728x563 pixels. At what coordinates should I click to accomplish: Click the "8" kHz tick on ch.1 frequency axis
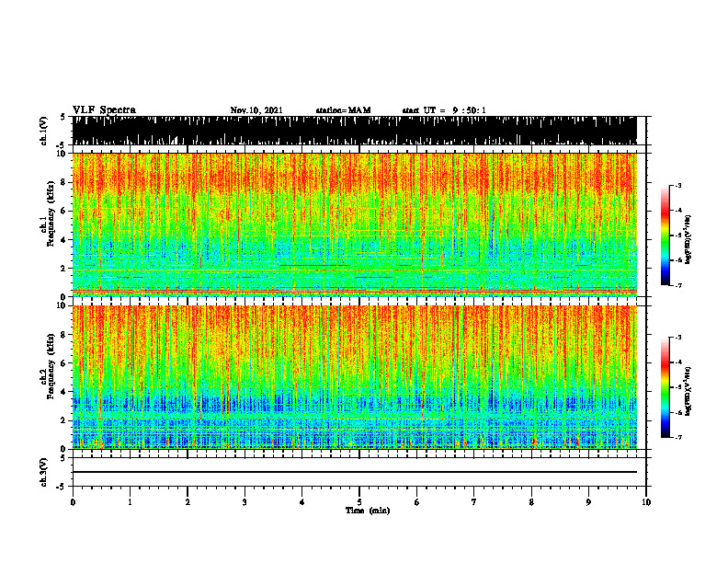[x=64, y=182]
